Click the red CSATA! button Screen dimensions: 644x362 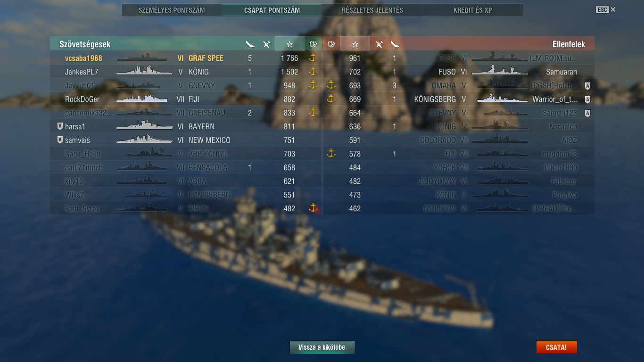(556, 347)
